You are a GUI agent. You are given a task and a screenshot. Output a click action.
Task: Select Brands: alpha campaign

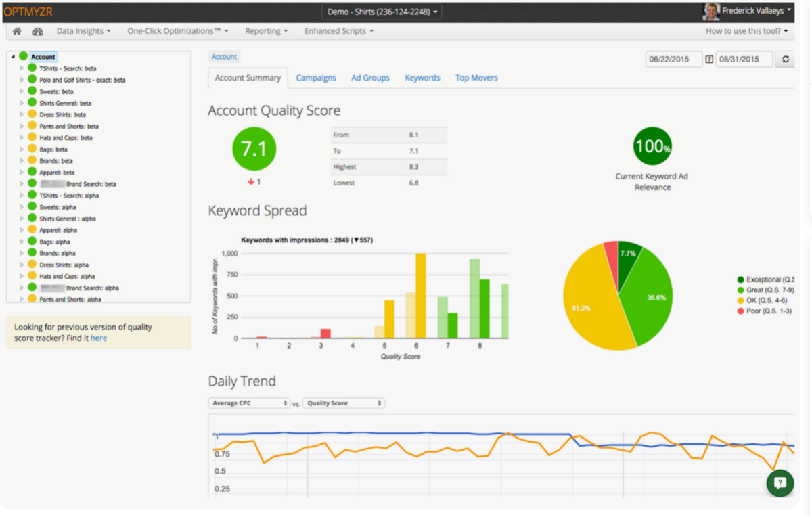tap(58, 253)
